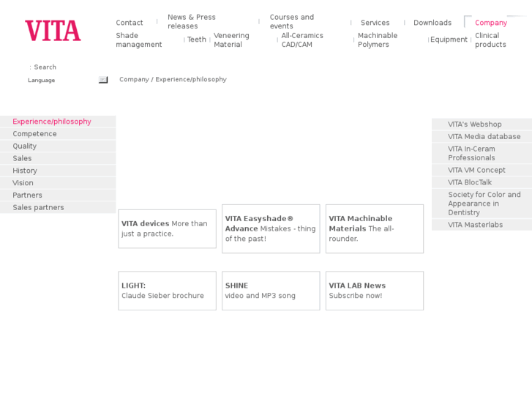Open History in the sidebar
532x399 pixels.
pyautogui.click(x=25, y=171)
